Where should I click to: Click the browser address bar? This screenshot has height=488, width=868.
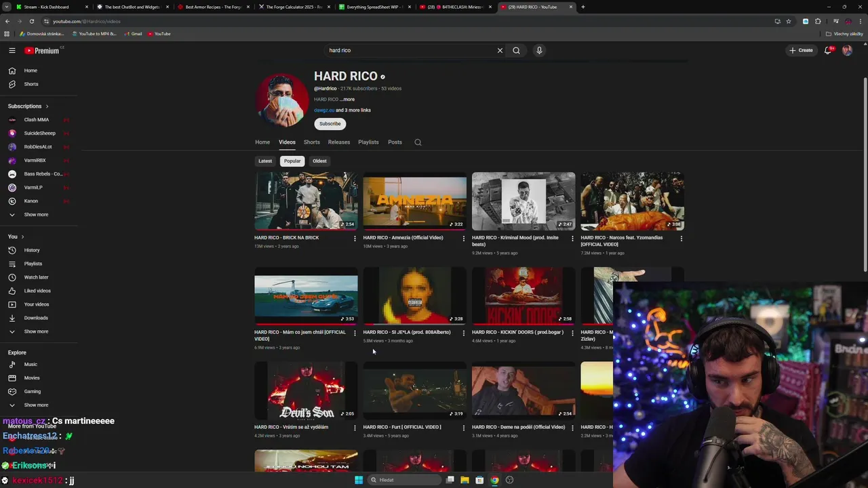click(407, 21)
